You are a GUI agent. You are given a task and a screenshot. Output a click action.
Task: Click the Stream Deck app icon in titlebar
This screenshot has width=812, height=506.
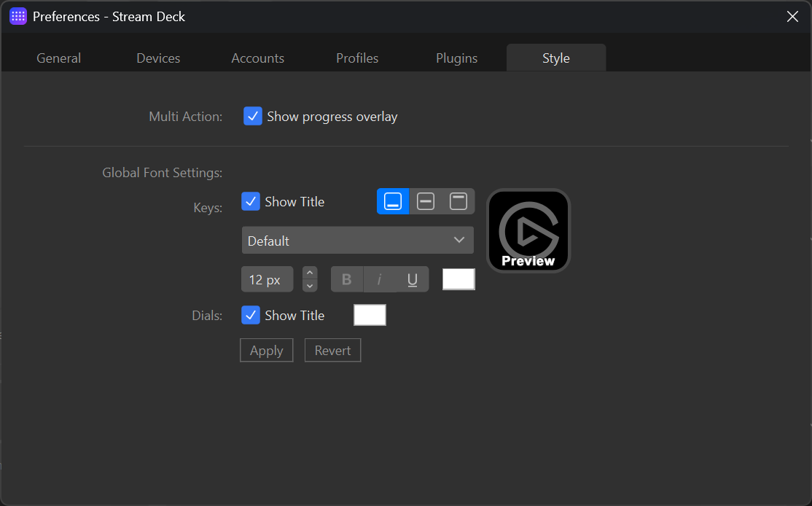pyautogui.click(x=17, y=15)
